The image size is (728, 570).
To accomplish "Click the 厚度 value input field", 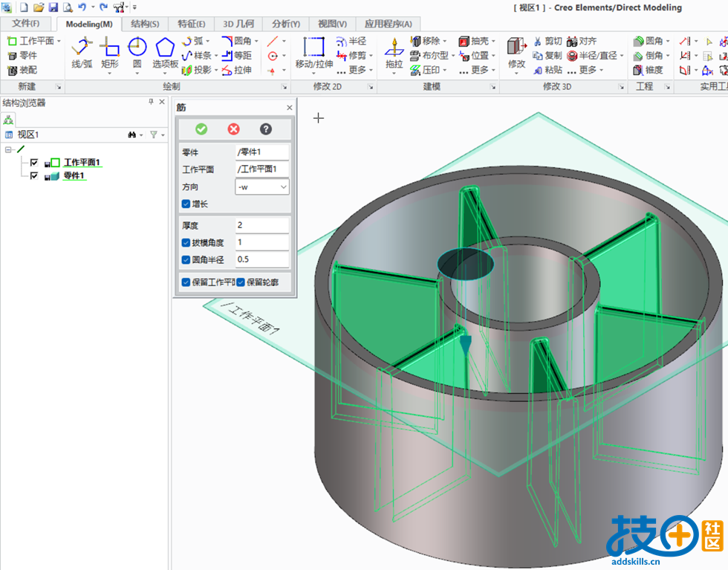I will tap(262, 225).
